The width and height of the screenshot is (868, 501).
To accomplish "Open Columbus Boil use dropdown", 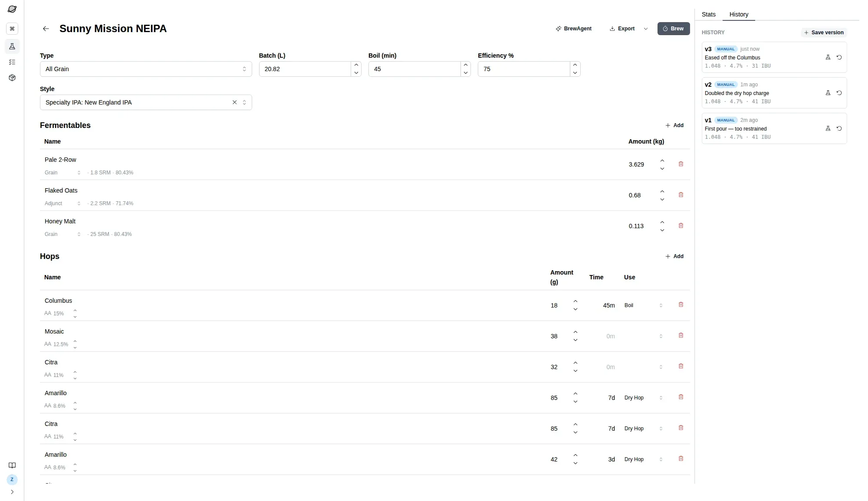I will click(x=644, y=305).
